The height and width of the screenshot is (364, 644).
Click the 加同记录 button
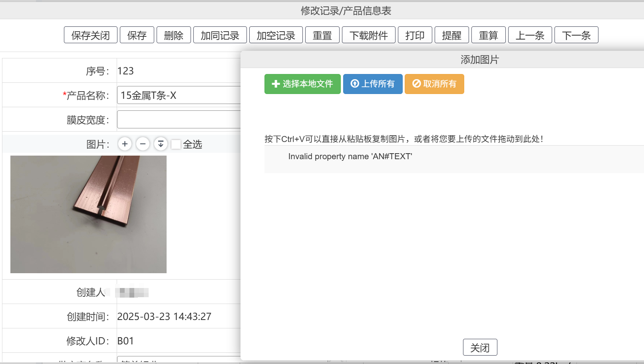tap(220, 35)
